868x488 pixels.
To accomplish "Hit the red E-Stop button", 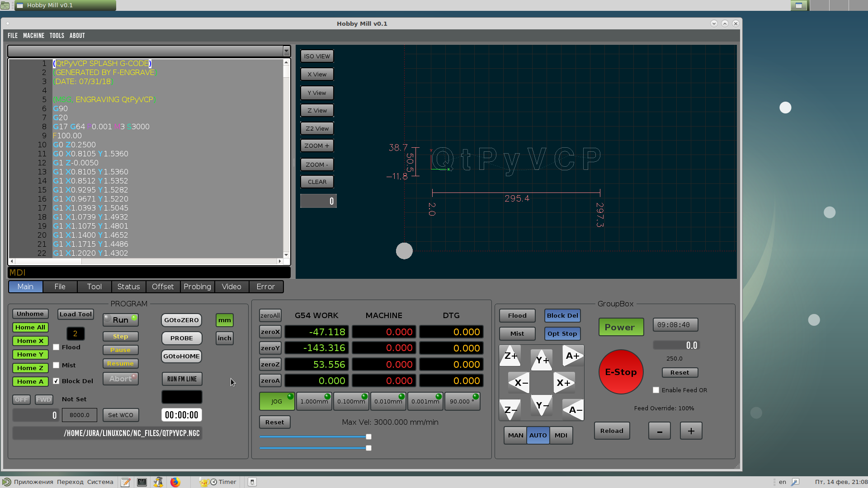I will point(621,372).
